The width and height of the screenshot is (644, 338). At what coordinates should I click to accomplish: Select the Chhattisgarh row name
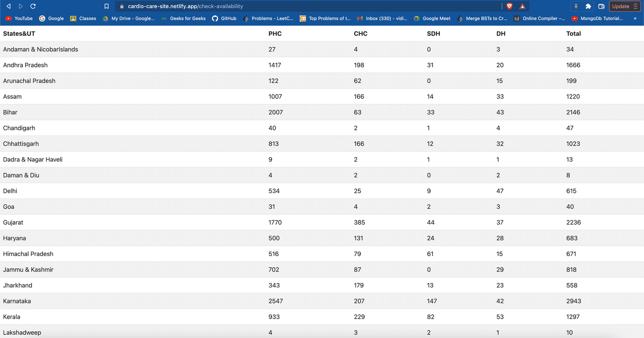tap(21, 144)
